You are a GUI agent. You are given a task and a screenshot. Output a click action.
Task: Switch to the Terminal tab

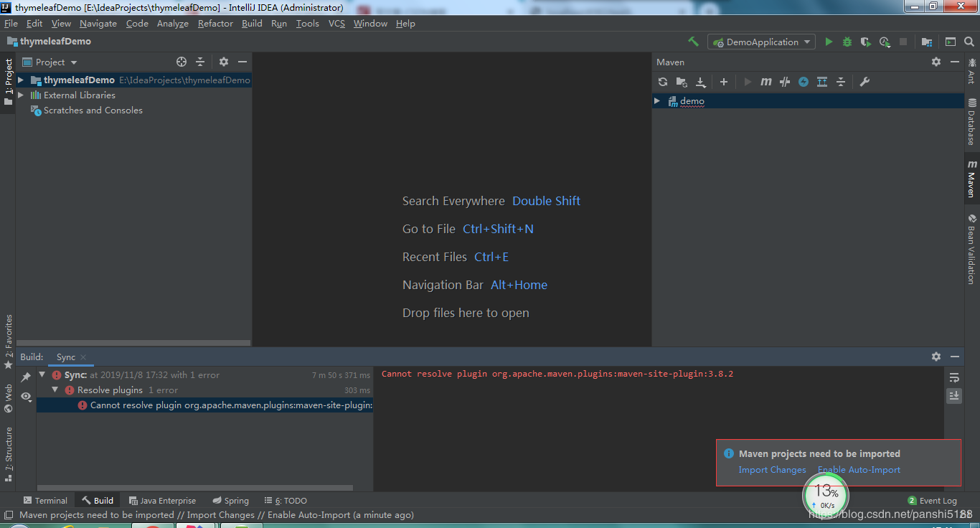pyautogui.click(x=46, y=500)
